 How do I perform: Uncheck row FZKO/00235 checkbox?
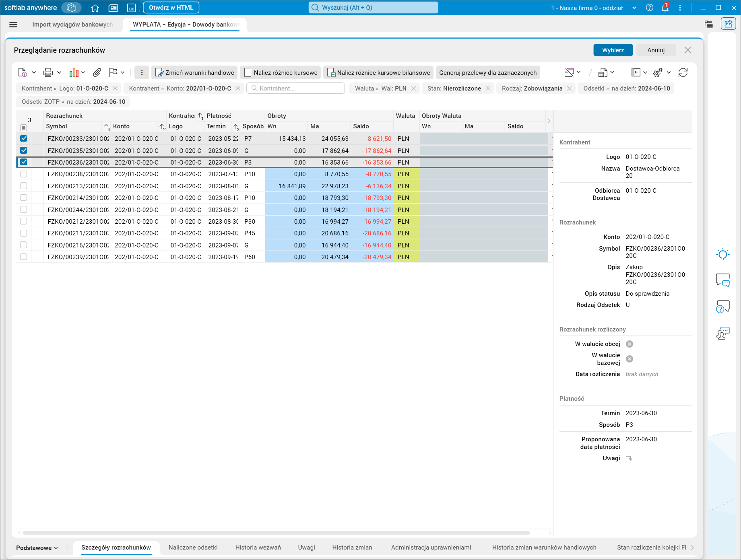tap(24, 150)
